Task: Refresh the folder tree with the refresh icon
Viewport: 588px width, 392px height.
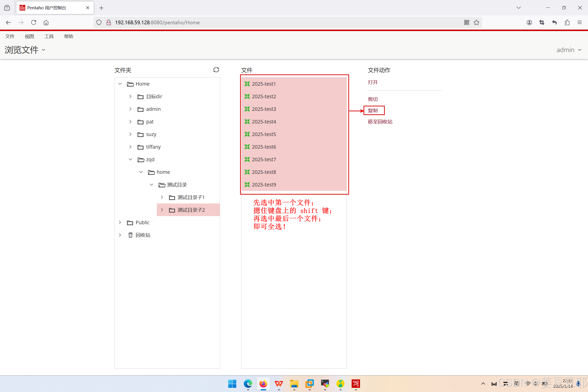Action: click(216, 70)
